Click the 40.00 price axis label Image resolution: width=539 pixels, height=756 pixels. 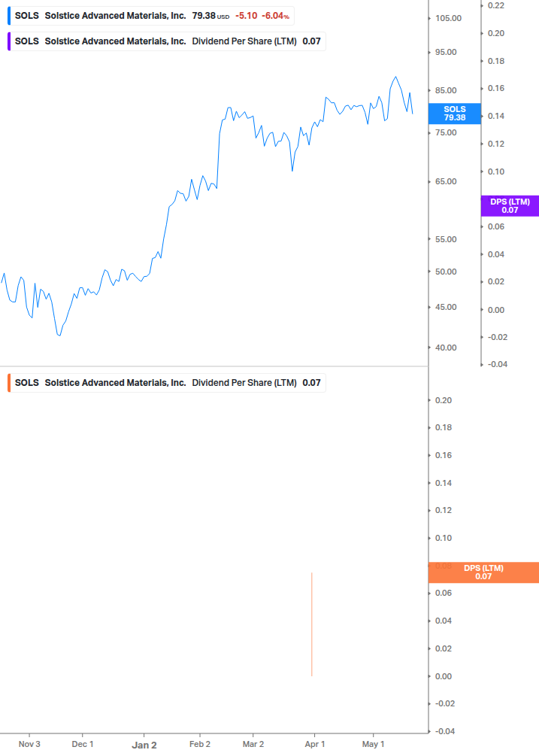446,348
